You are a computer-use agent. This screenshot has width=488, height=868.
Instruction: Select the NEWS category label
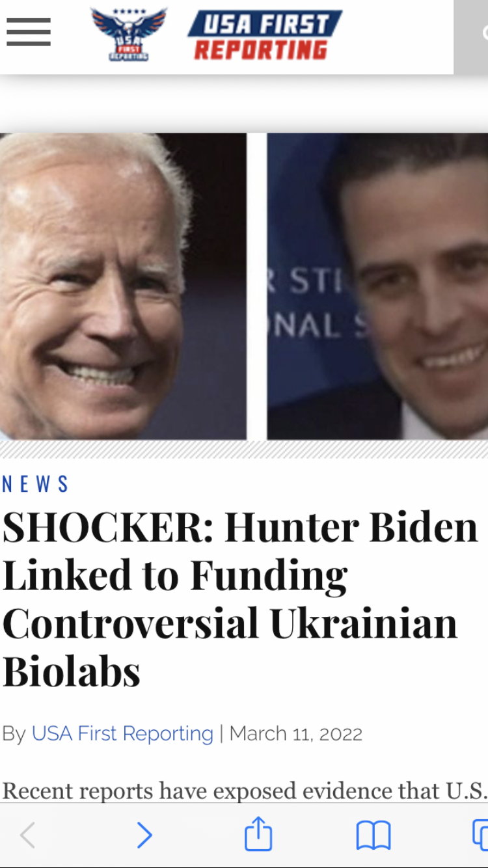tap(36, 484)
